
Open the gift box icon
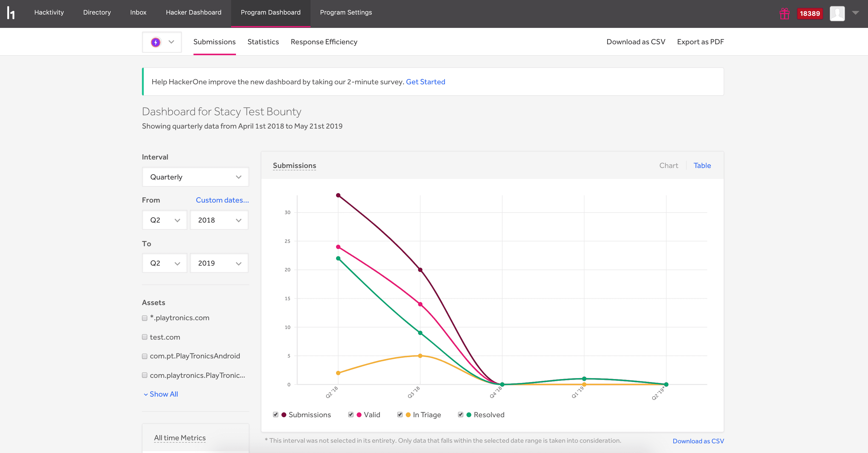784,13
